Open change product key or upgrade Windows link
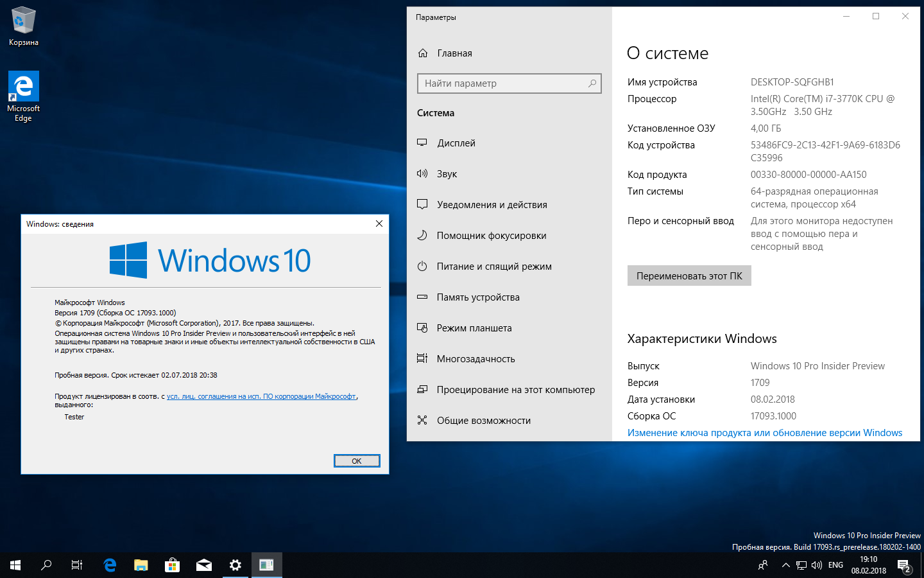The width and height of the screenshot is (924, 578). point(764,433)
